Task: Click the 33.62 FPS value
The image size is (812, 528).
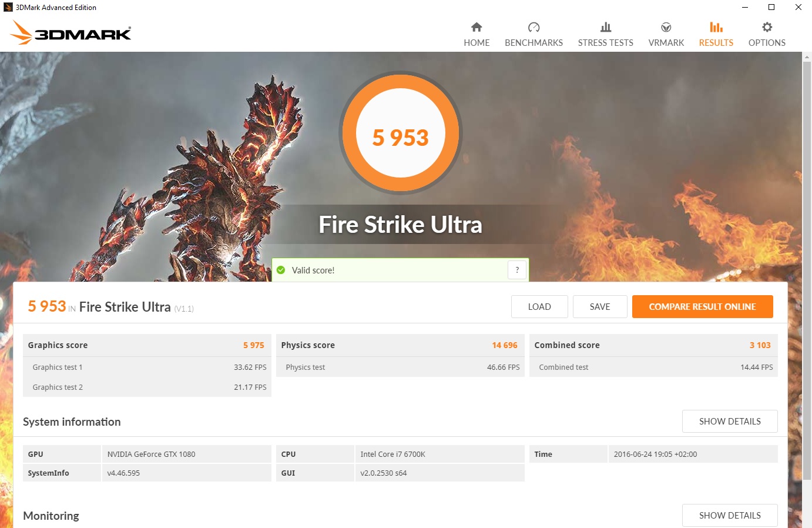Action: tap(250, 367)
